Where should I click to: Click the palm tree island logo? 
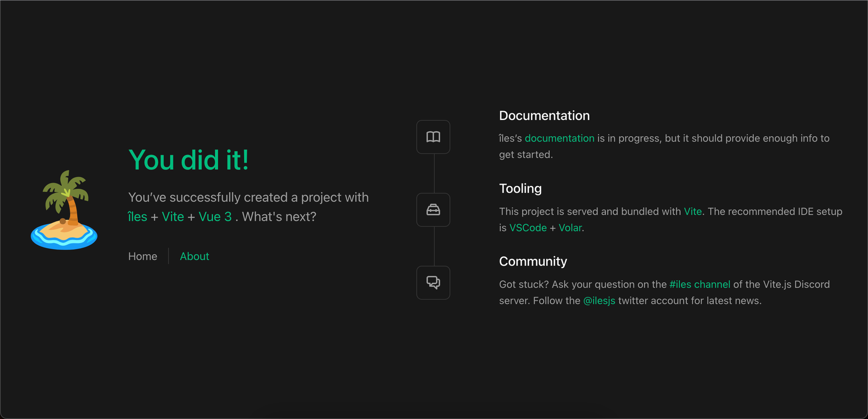click(64, 210)
